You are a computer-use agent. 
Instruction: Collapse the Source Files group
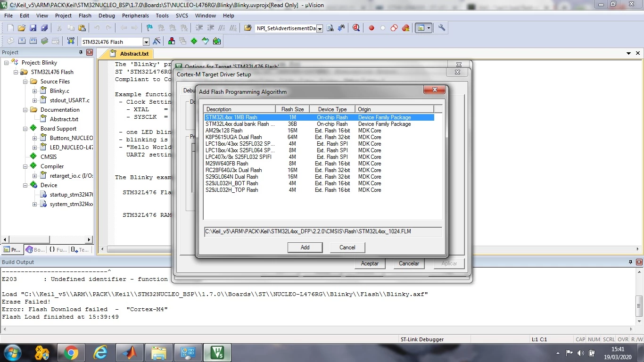[x=25, y=82]
